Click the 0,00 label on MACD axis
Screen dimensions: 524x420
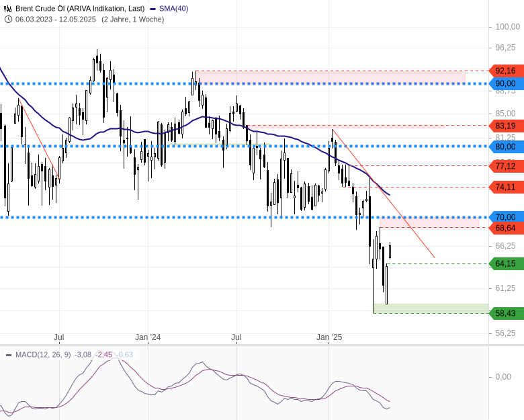click(x=503, y=377)
